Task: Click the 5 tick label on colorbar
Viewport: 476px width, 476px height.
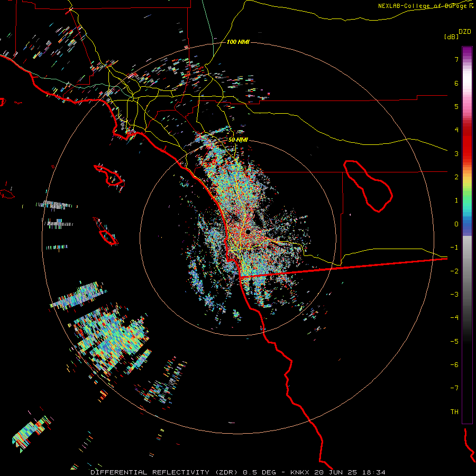Action: click(x=456, y=106)
